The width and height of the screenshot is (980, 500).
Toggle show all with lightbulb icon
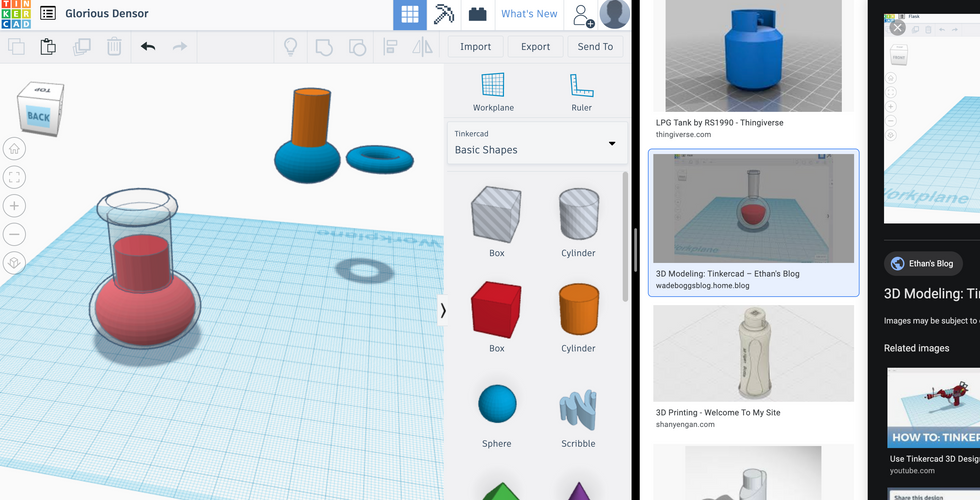[x=291, y=47]
